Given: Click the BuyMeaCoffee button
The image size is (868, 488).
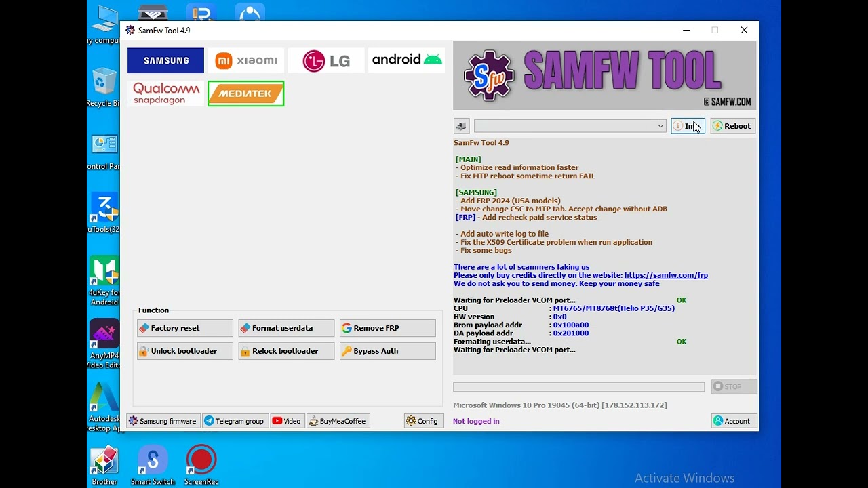Looking at the screenshot, I should point(338,421).
